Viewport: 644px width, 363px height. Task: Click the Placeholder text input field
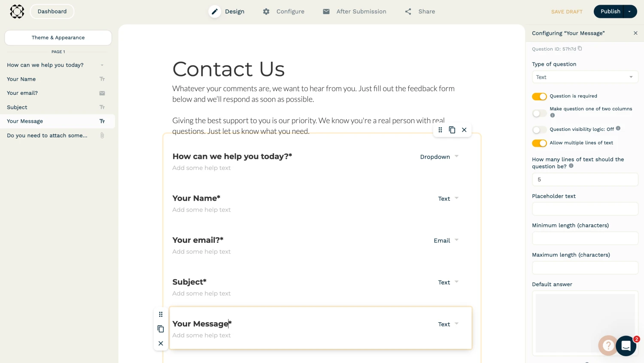point(585,209)
